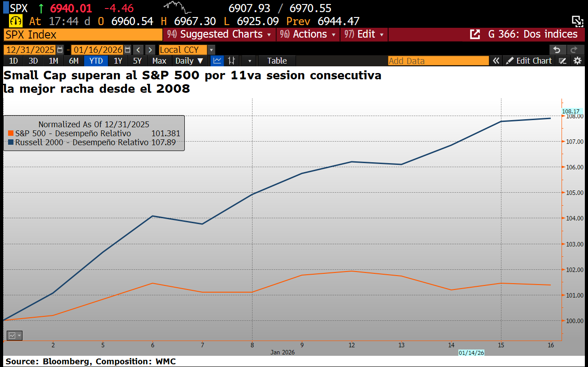Select the 1D time range
This screenshot has height=367, width=588.
(13, 60)
